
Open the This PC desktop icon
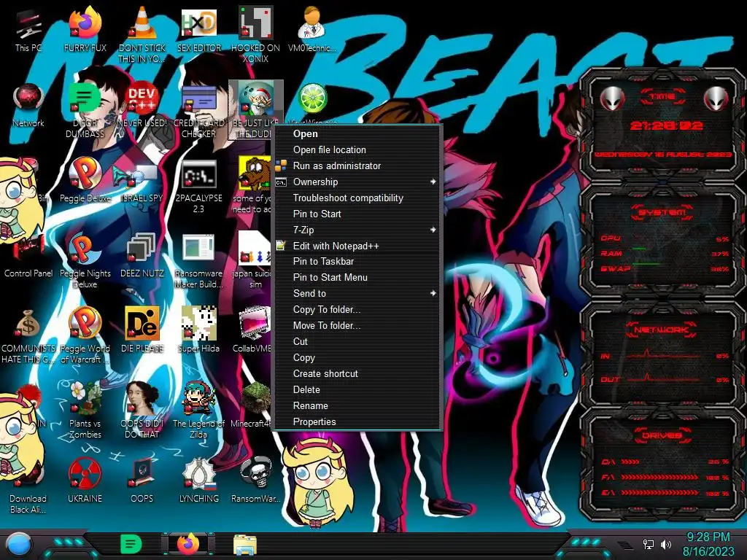click(x=28, y=29)
